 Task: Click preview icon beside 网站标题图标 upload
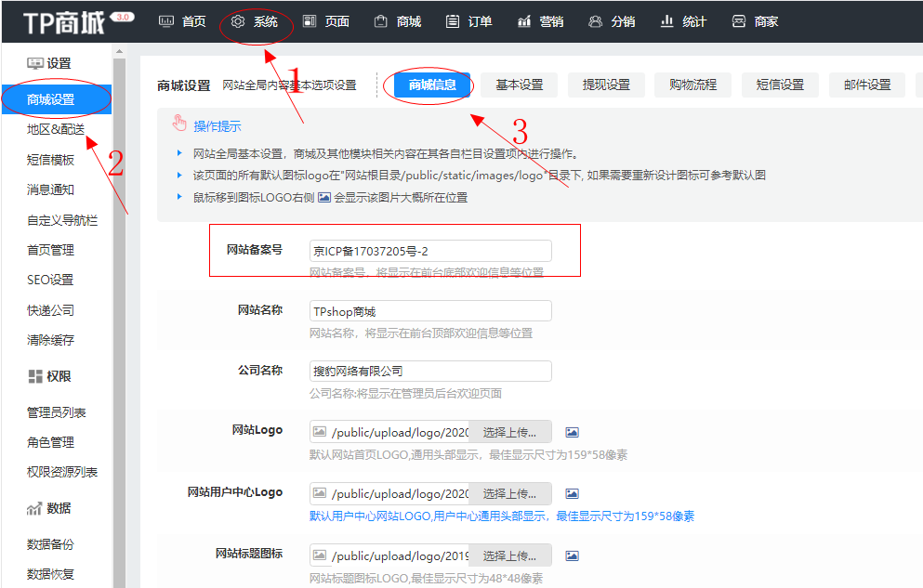click(x=573, y=555)
